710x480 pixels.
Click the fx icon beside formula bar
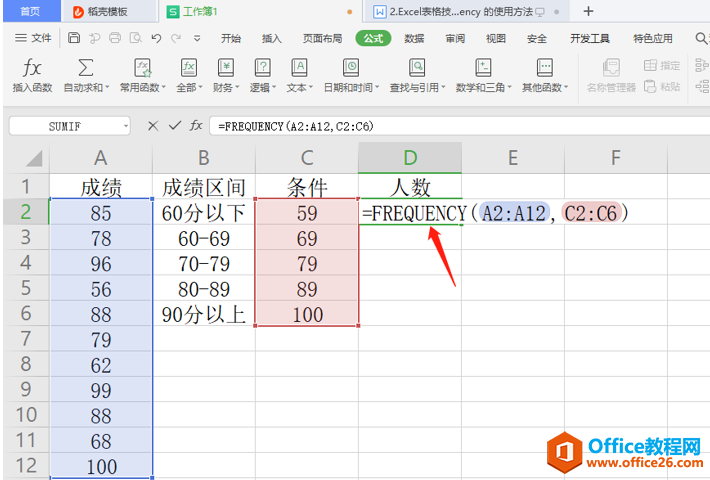pyautogui.click(x=196, y=125)
